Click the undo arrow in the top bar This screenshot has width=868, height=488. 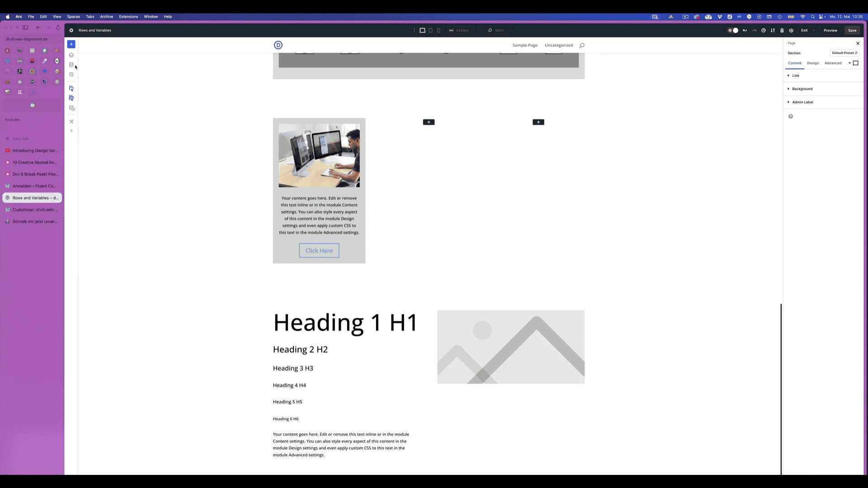click(745, 30)
